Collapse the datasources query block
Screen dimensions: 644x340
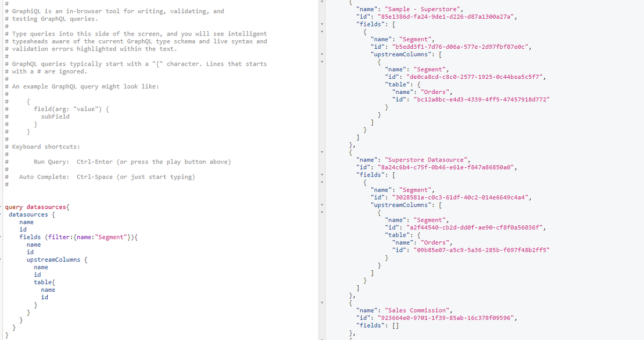pos(2,214)
